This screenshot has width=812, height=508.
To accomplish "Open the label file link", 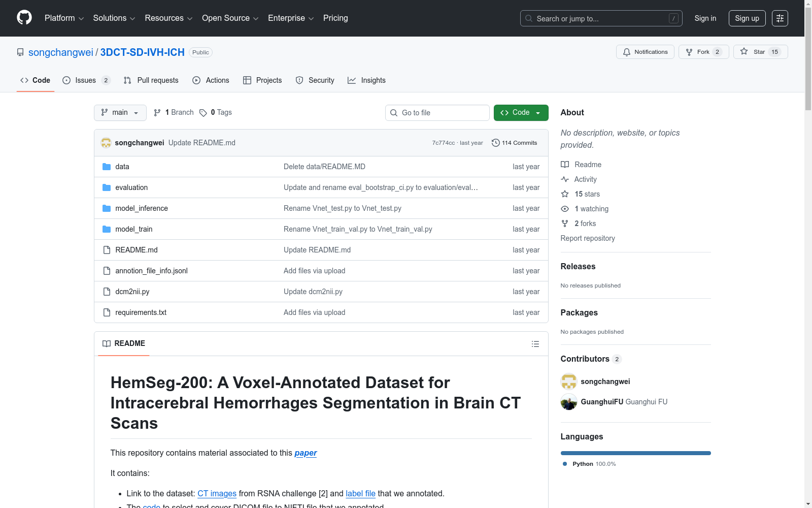I will coord(360,494).
